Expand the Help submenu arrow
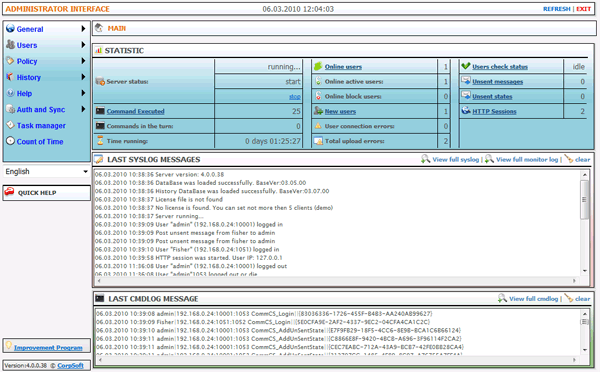 pyautogui.click(x=83, y=93)
